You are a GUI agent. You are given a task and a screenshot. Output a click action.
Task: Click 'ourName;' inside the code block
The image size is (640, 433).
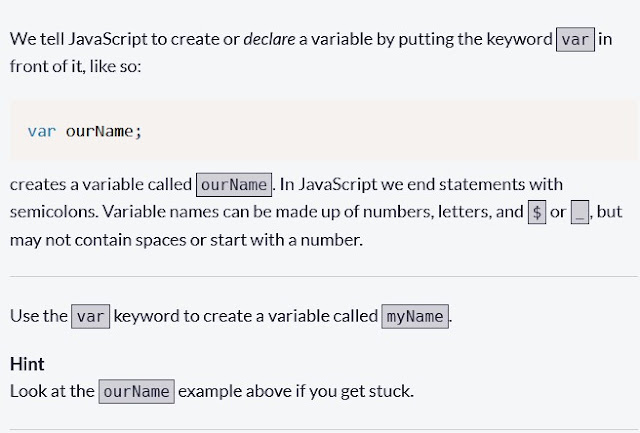coord(104,131)
